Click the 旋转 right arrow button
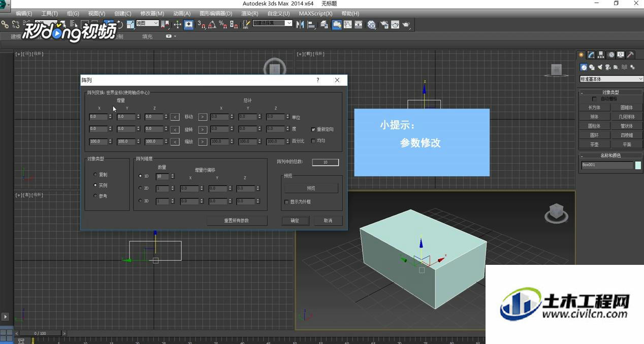Viewport: 644px width, 344px height. 202,129
